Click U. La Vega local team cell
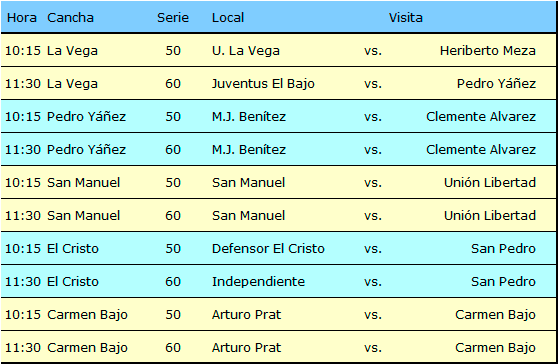This screenshot has height=364, width=558. (246, 51)
